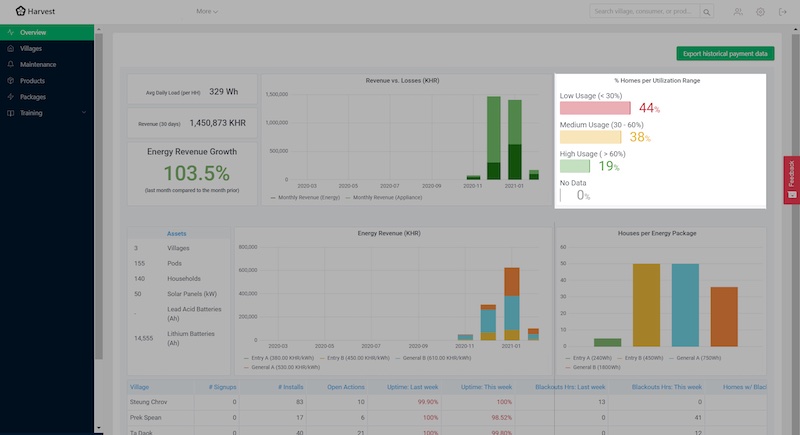This screenshot has height=435, width=800.
Task: Click the search magnifier icon
Action: (x=707, y=12)
